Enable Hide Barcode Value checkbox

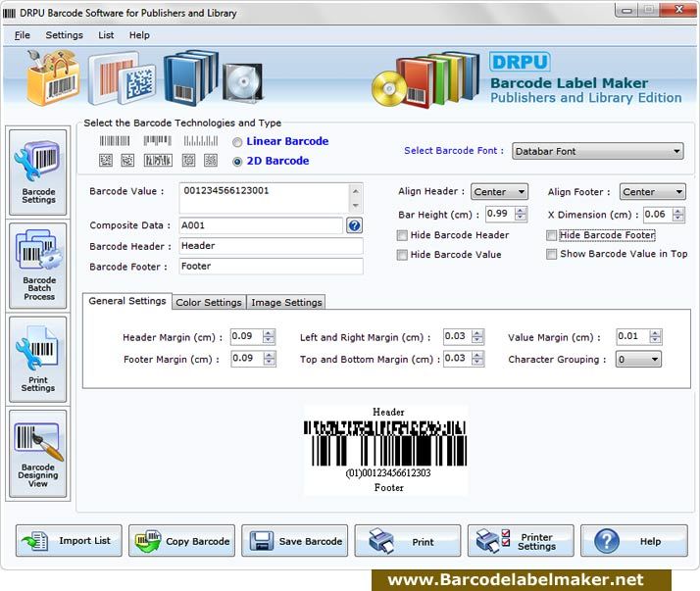click(402, 255)
